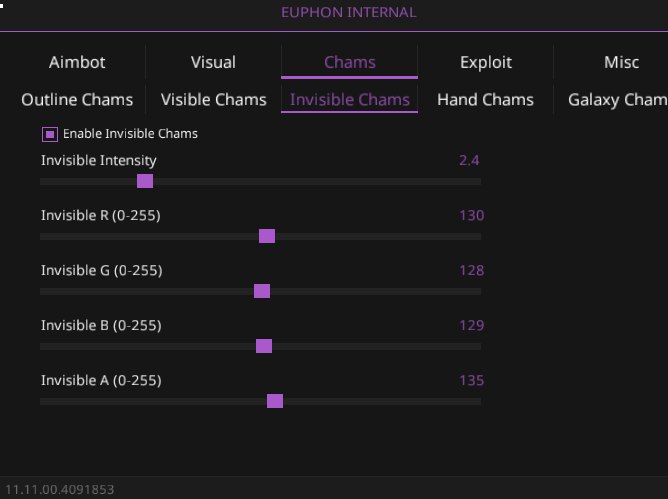Click the Invisible R slider handle
Image resolution: width=668 pixels, height=499 pixels.
[x=267, y=236]
